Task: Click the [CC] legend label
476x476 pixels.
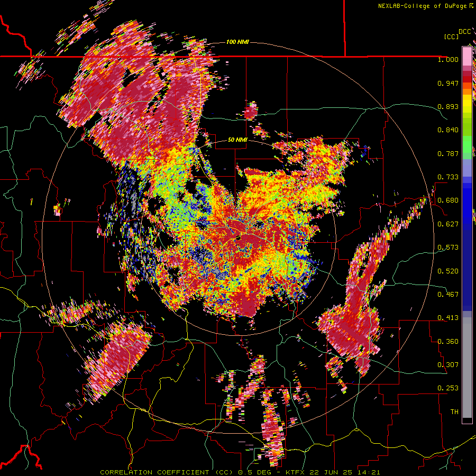Action: pos(451,37)
